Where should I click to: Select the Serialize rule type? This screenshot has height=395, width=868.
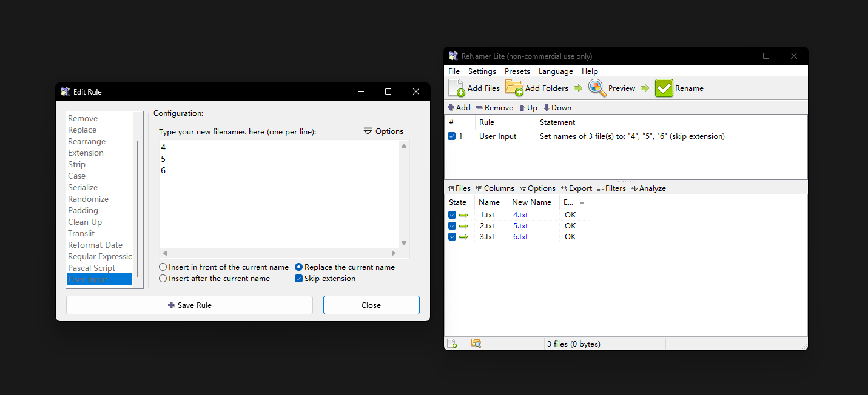pyautogui.click(x=99, y=187)
